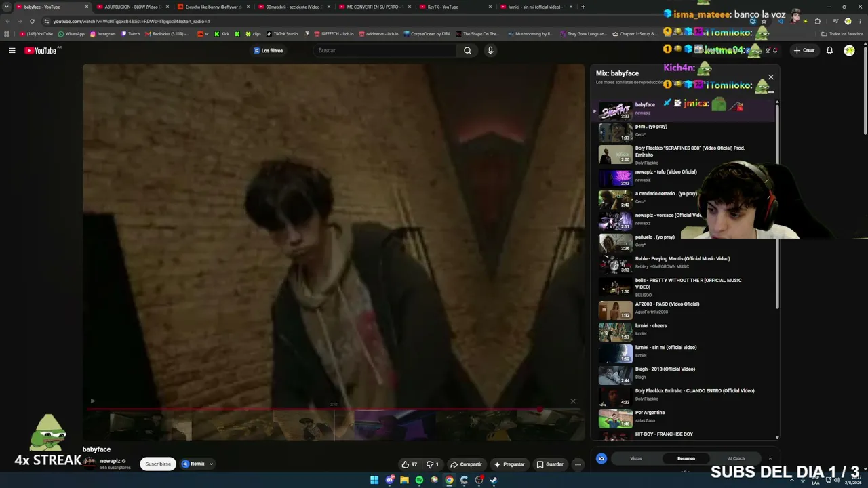
Task: Switch to the AI Coach tab
Action: pos(736,459)
